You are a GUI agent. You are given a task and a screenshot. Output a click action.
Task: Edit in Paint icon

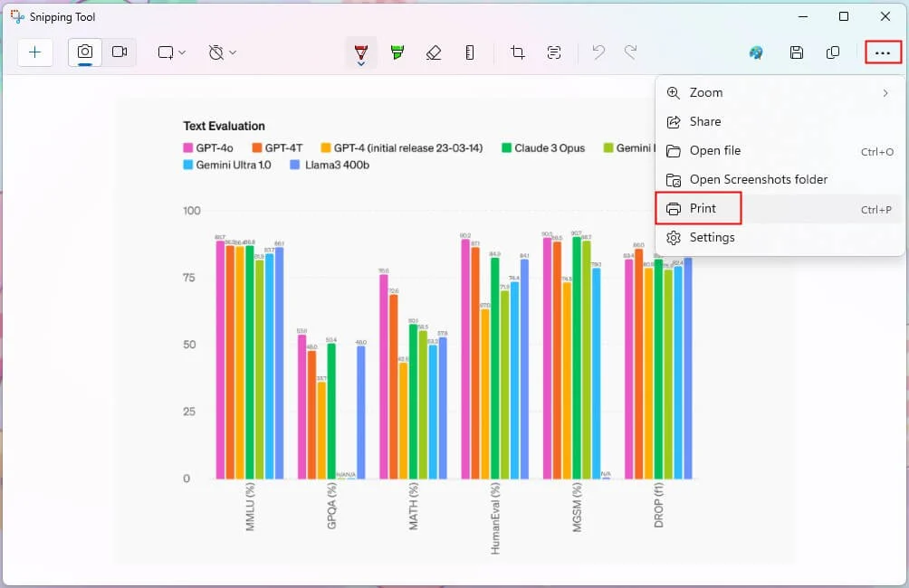tap(756, 52)
